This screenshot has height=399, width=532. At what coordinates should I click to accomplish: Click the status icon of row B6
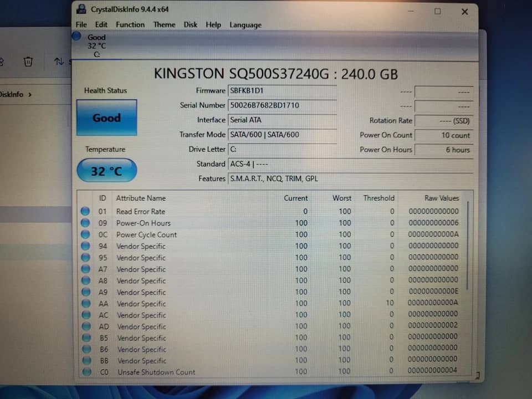pyautogui.click(x=86, y=349)
